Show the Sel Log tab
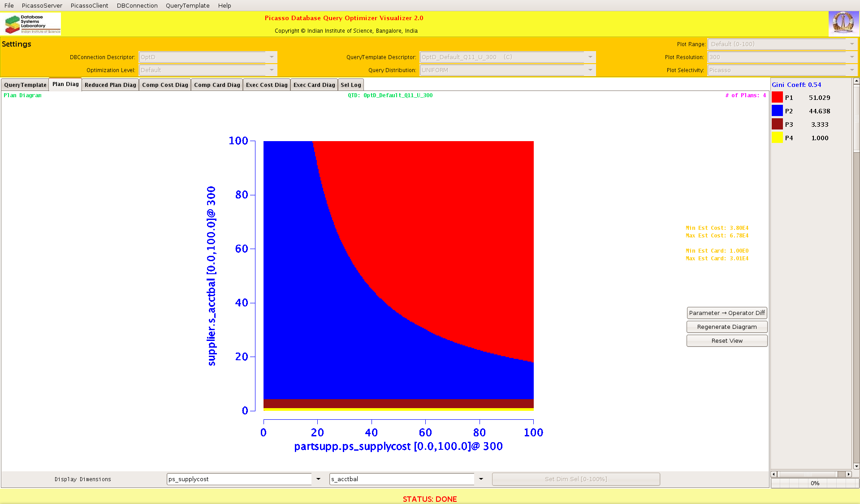860x504 pixels. (x=350, y=85)
